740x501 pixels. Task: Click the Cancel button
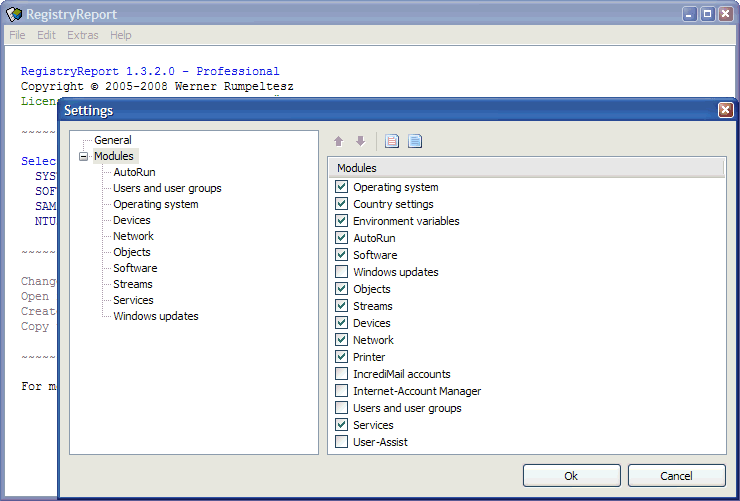[676, 476]
